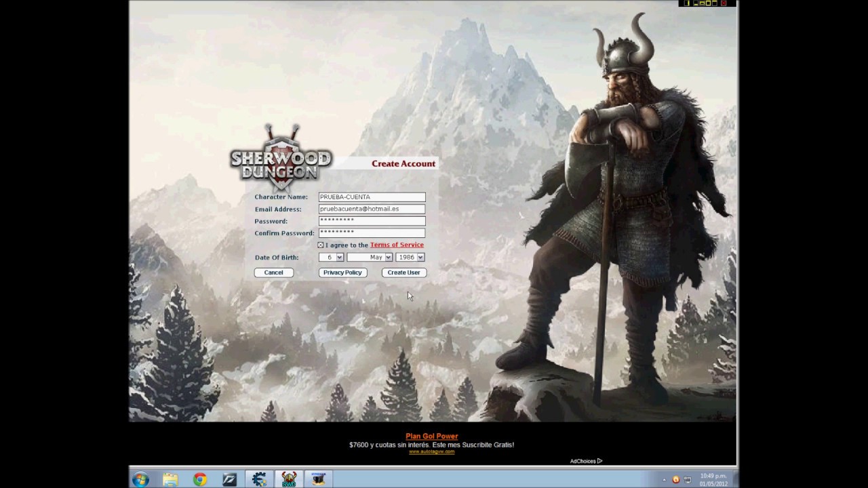Switch to the SWD viking taskbar icon
868x488 pixels.
coord(289,480)
